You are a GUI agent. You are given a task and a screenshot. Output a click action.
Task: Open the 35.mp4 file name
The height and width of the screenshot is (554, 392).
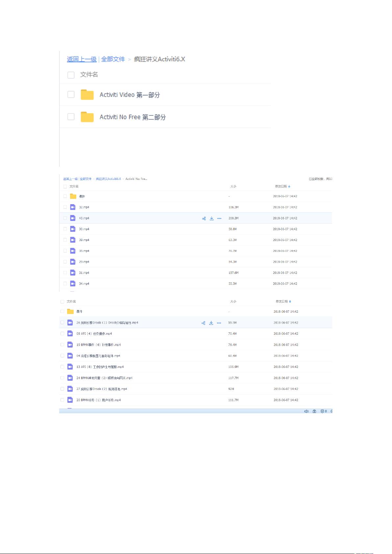tap(84, 251)
